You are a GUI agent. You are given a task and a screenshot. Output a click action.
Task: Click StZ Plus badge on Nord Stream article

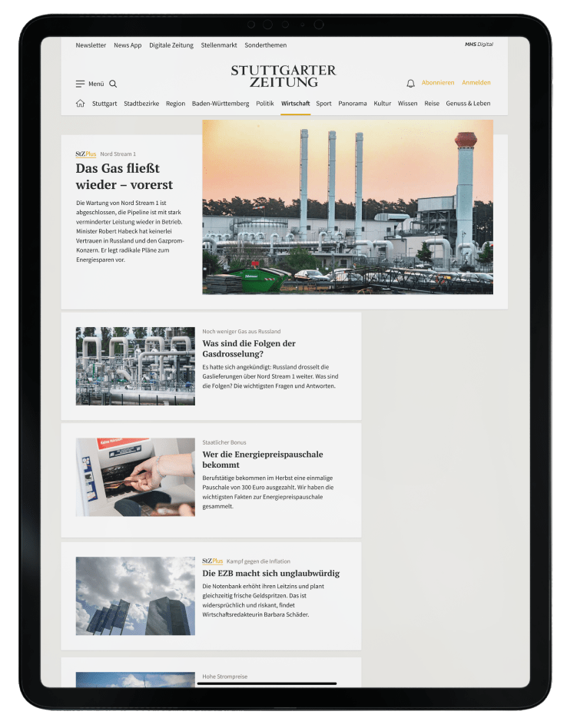pos(85,154)
